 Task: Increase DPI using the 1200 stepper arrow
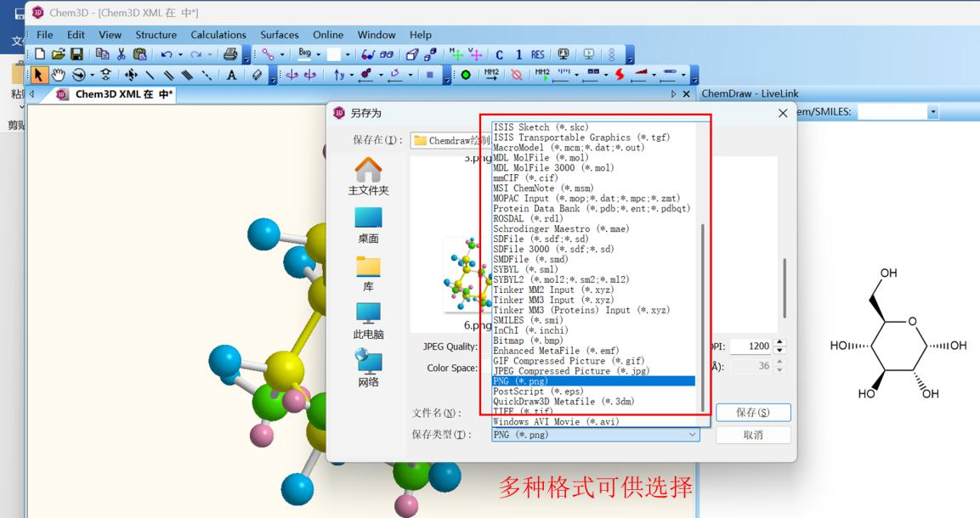pyautogui.click(x=780, y=342)
